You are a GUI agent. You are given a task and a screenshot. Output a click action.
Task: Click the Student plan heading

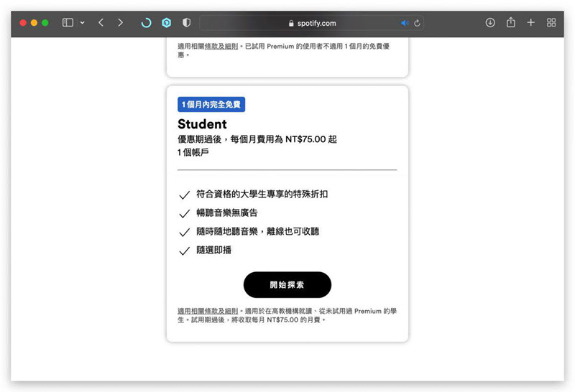pos(202,124)
